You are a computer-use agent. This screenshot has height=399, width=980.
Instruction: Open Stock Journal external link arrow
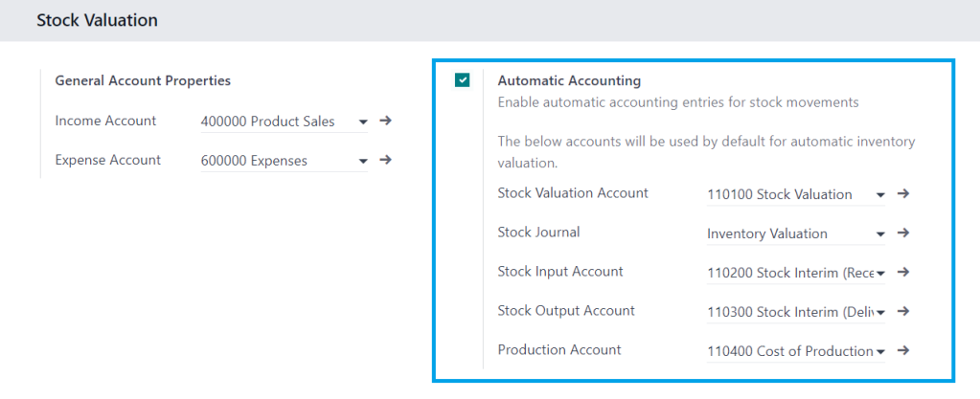[x=902, y=233]
